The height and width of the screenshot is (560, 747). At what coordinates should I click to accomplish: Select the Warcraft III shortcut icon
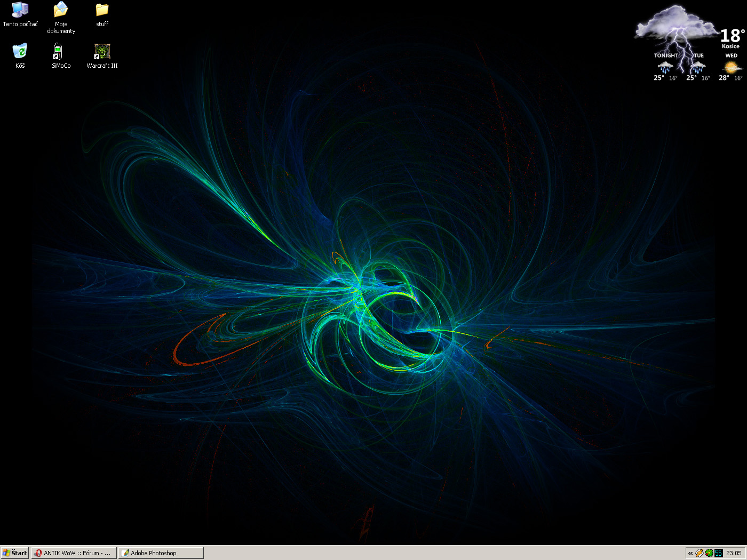(102, 52)
